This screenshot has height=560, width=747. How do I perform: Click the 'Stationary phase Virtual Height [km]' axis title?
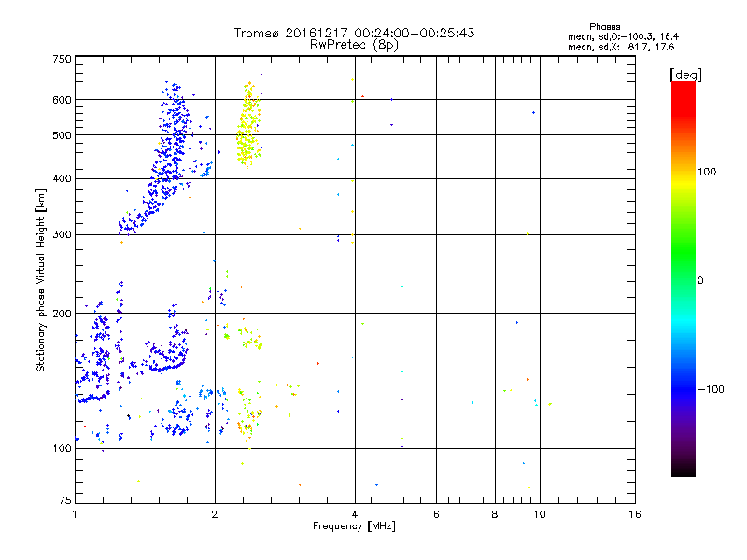pos(40,281)
